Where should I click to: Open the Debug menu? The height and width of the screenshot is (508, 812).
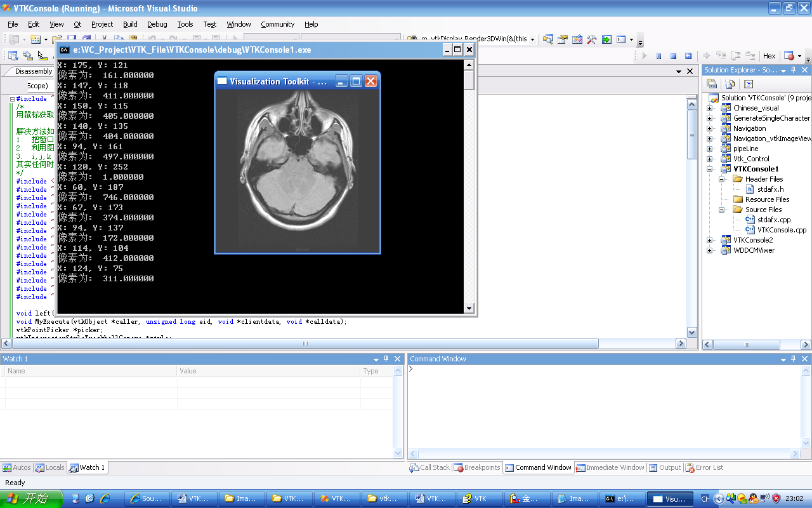pos(157,24)
